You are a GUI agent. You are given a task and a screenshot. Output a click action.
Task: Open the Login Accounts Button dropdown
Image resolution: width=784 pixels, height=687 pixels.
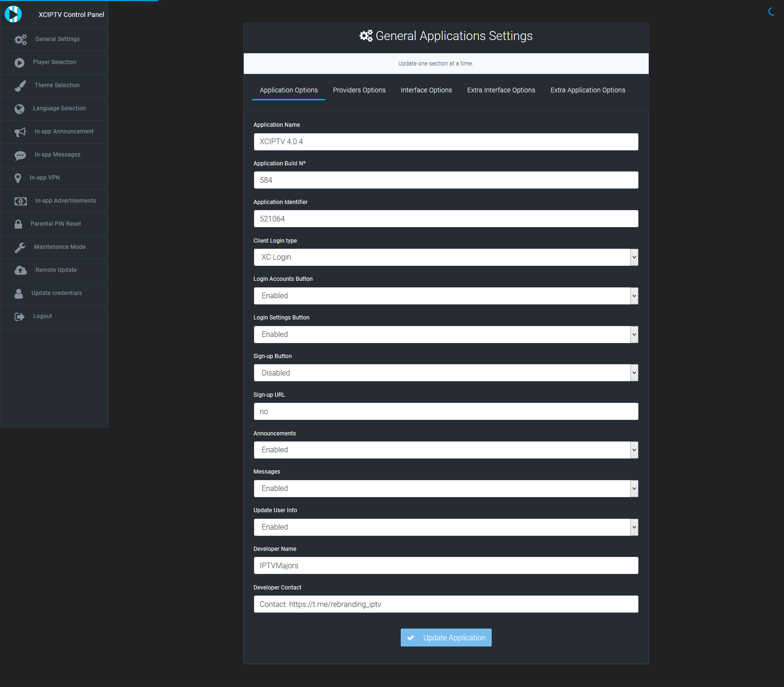coord(446,296)
